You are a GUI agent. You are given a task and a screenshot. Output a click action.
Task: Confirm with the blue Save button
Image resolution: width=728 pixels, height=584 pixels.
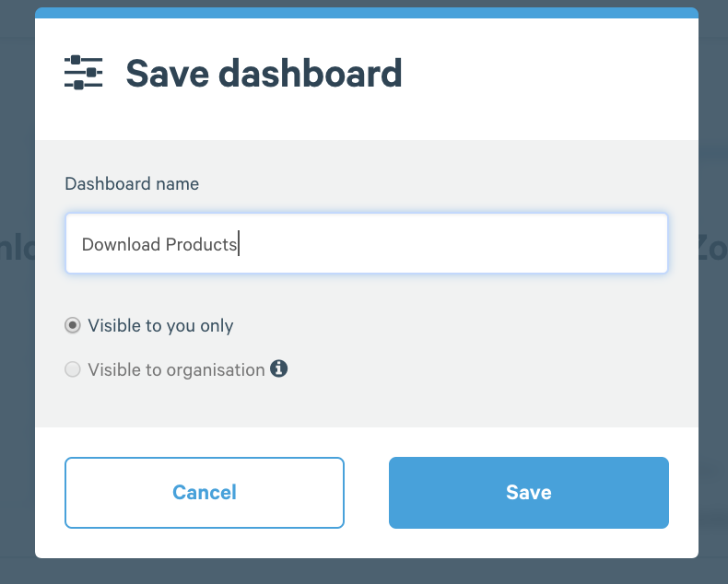pyautogui.click(x=529, y=493)
